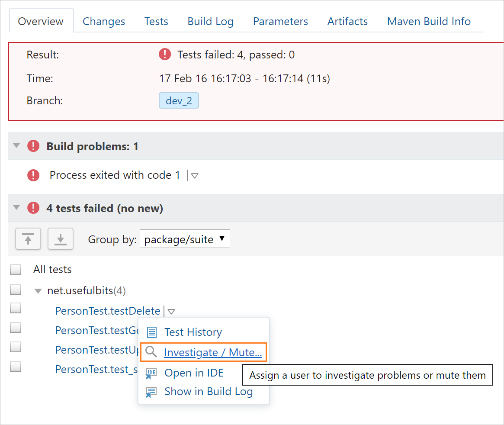Screen dimensions: 504x425
Task: Select Test History from the context menu
Action: click(193, 332)
